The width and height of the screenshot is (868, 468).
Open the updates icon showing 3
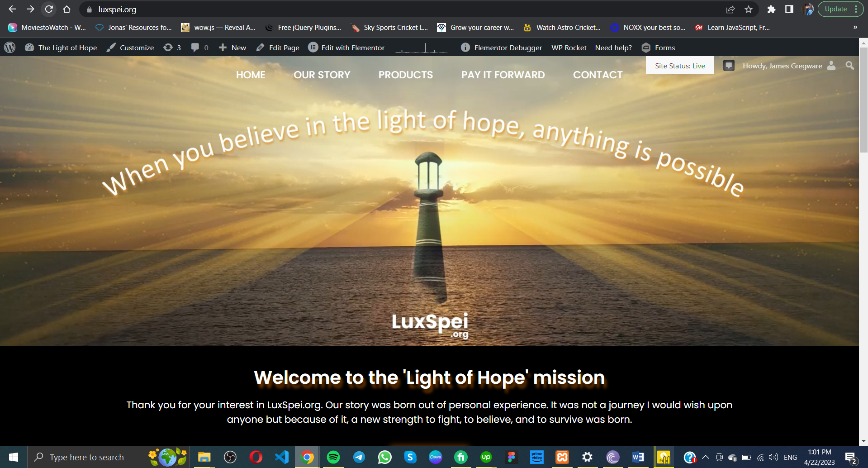pos(172,48)
